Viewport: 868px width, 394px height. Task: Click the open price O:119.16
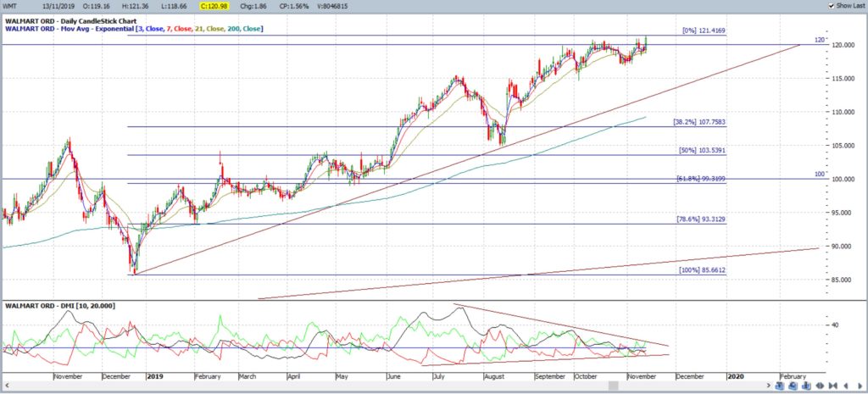tap(97, 5)
